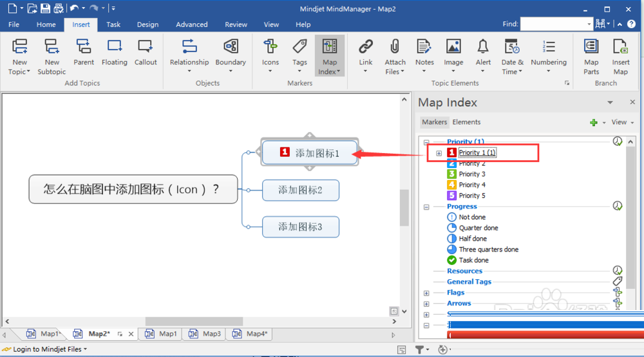Close the Map Index pane

click(632, 102)
